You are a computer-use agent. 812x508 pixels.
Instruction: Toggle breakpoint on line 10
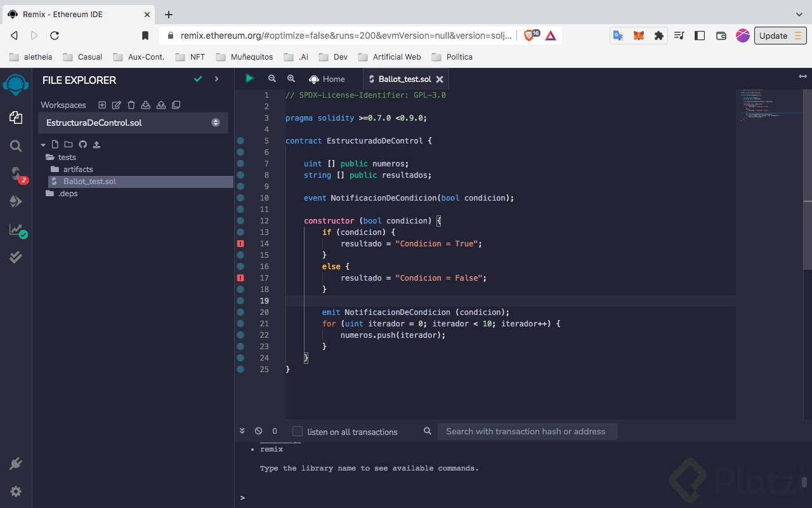click(x=240, y=197)
